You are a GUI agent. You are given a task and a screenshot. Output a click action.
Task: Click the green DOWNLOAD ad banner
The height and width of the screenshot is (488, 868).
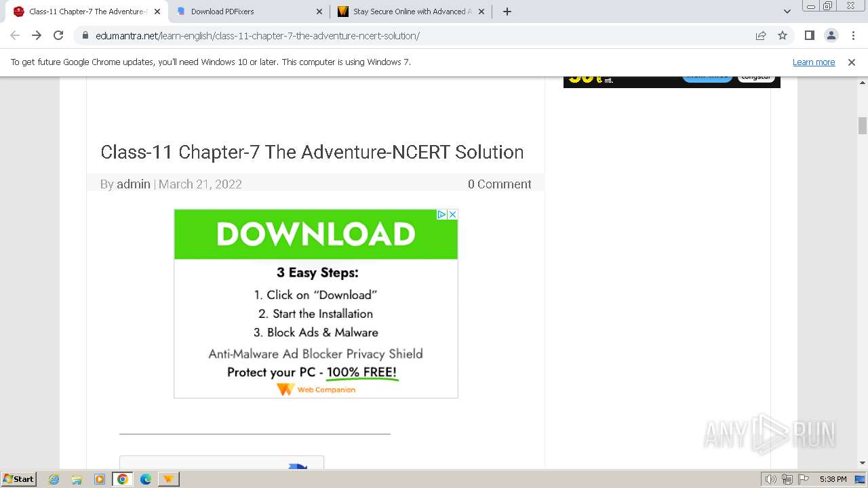point(316,235)
